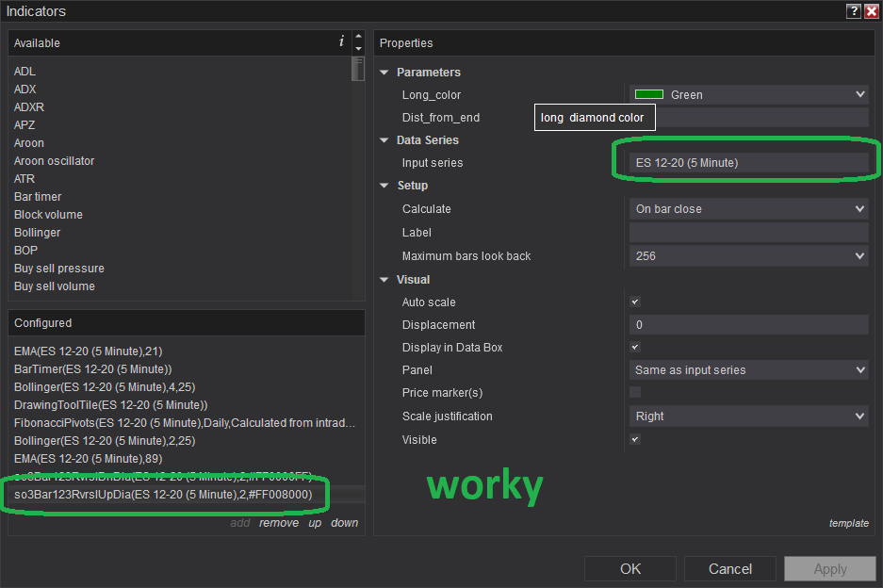883x588 pixels.
Task: Toggle Display in Data Box checkbox
Action: click(635, 347)
